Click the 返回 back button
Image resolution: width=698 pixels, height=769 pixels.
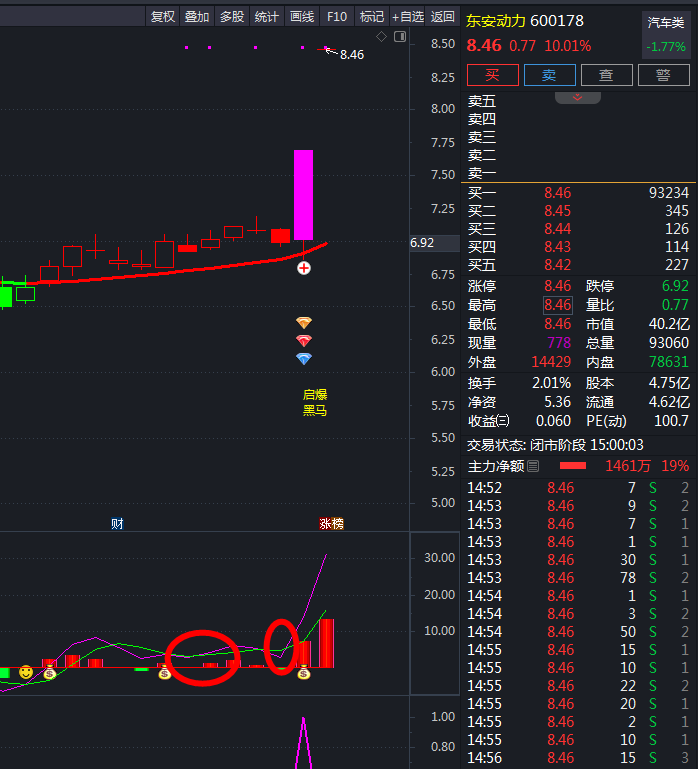[x=442, y=17]
